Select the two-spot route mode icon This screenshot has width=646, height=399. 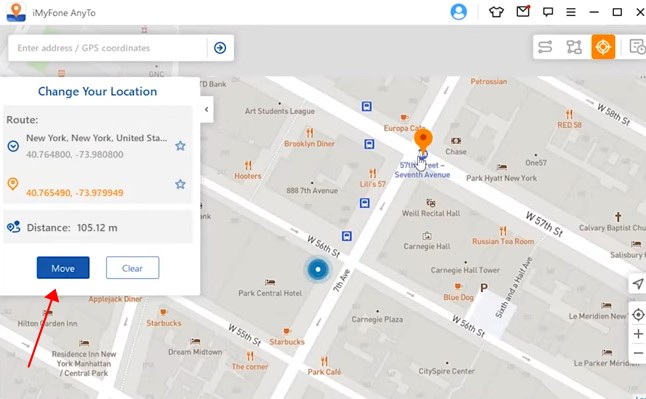pyautogui.click(x=545, y=47)
